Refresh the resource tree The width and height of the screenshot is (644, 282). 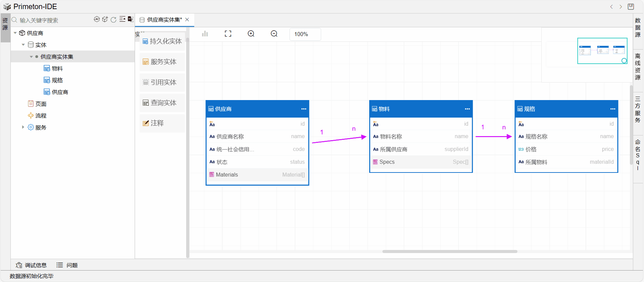[x=113, y=20]
